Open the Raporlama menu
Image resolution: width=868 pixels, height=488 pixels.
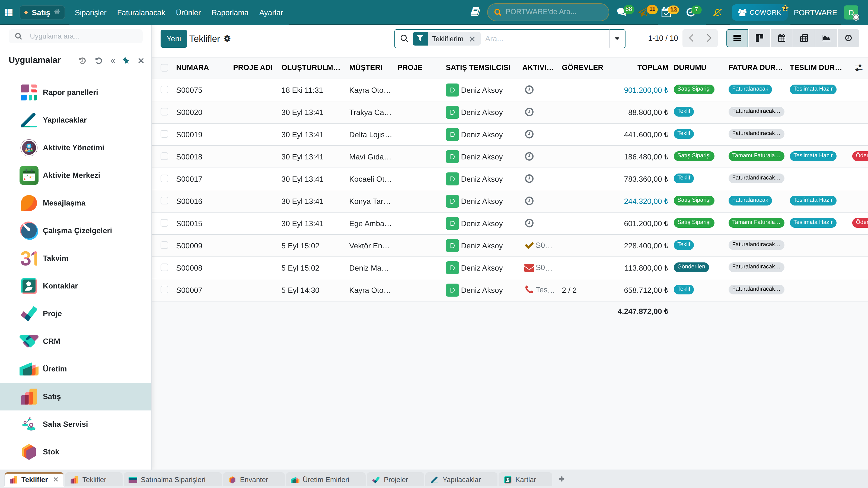pyautogui.click(x=230, y=12)
